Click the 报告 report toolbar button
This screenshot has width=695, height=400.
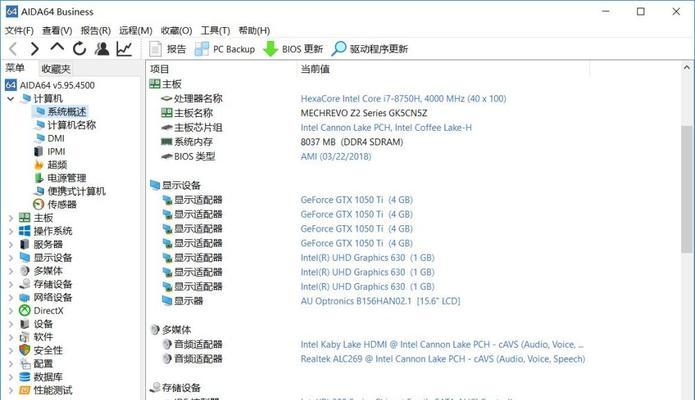168,49
